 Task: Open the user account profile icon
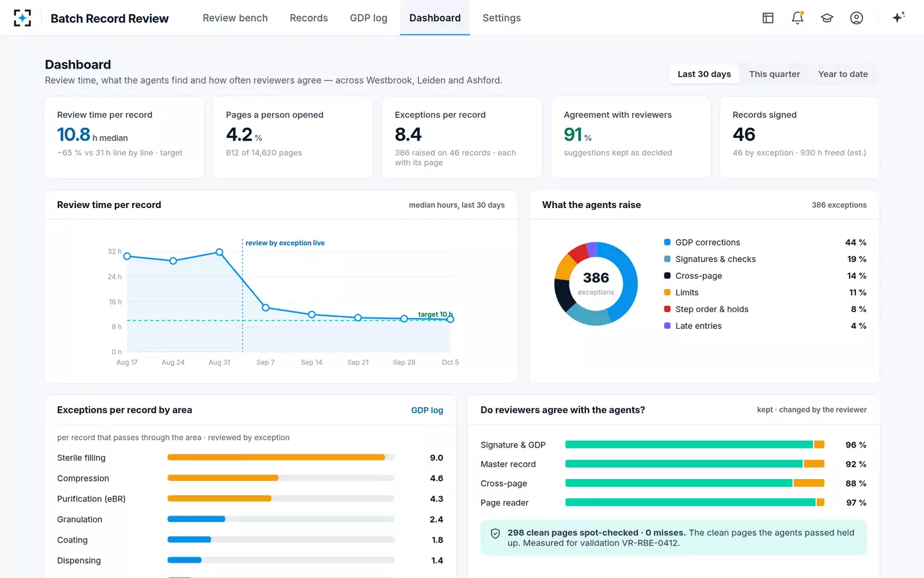pyautogui.click(x=857, y=18)
